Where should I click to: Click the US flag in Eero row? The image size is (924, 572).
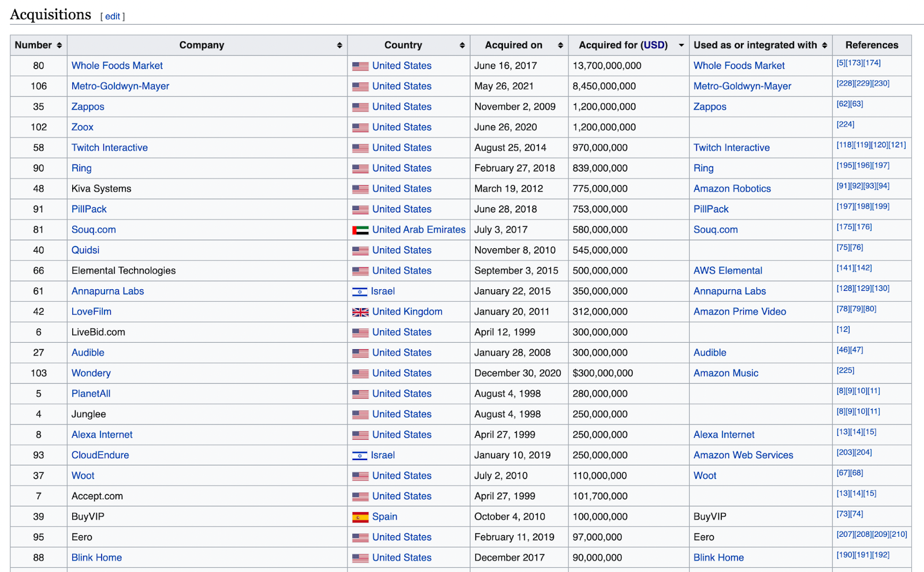360,538
